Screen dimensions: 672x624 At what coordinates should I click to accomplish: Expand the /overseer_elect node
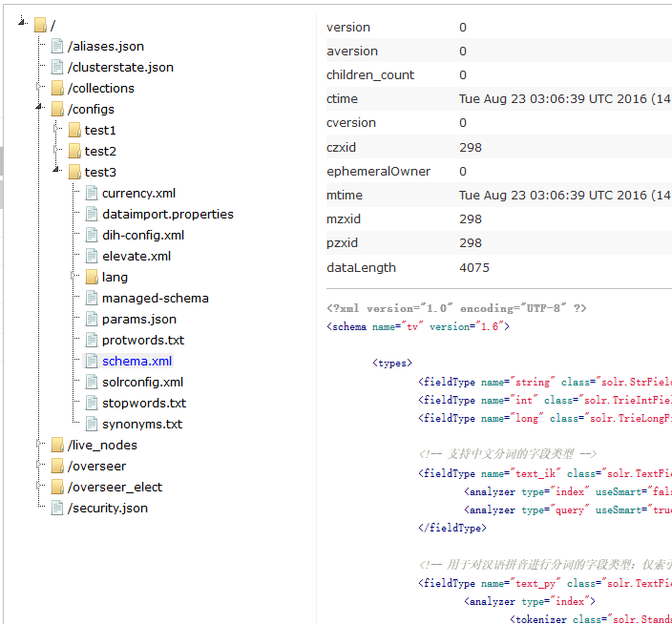[x=40, y=487]
